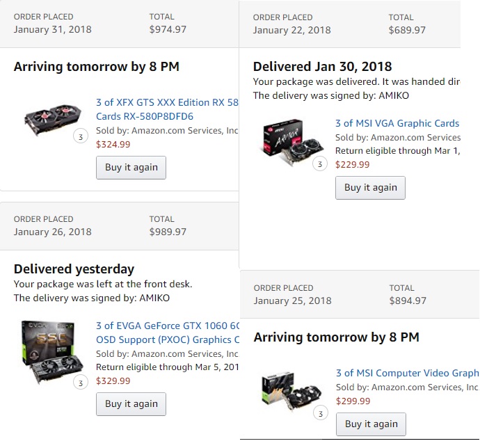Screen dimensions: 480x448
Task: Click quantity badge on the EVGA item
Action: click(x=81, y=382)
